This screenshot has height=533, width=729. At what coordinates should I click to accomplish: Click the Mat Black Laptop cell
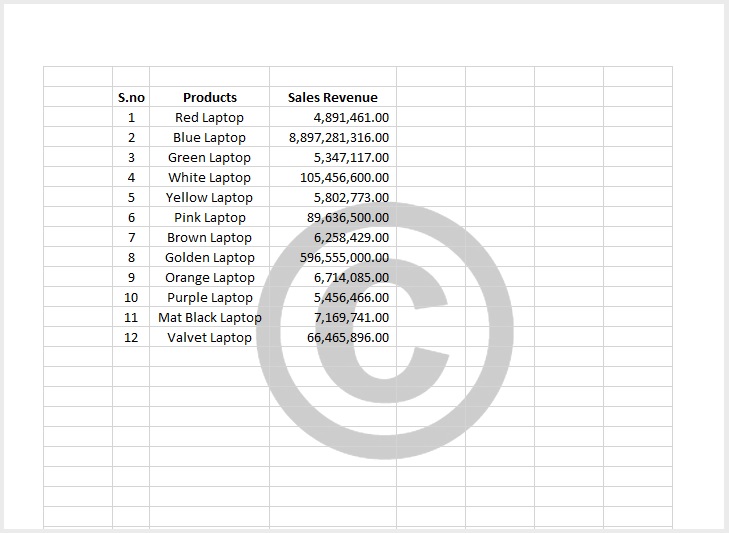[210, 317]
